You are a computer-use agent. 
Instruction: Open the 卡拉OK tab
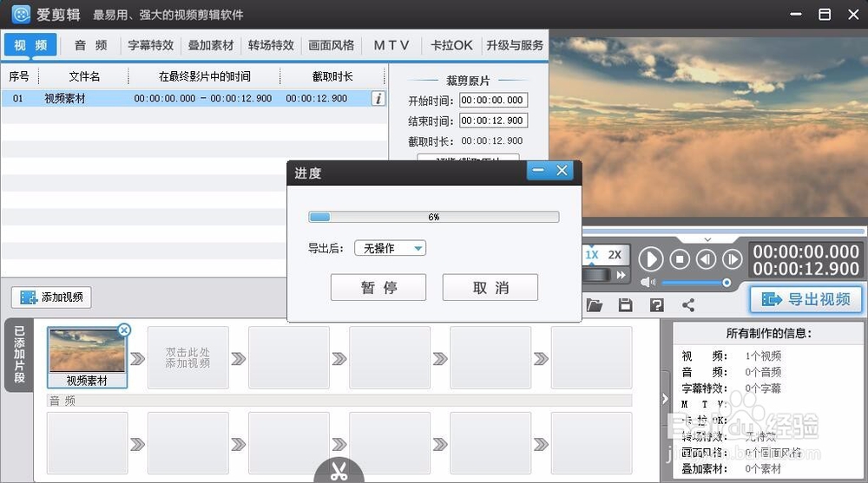pyautogui.click(x=451, y=45)
